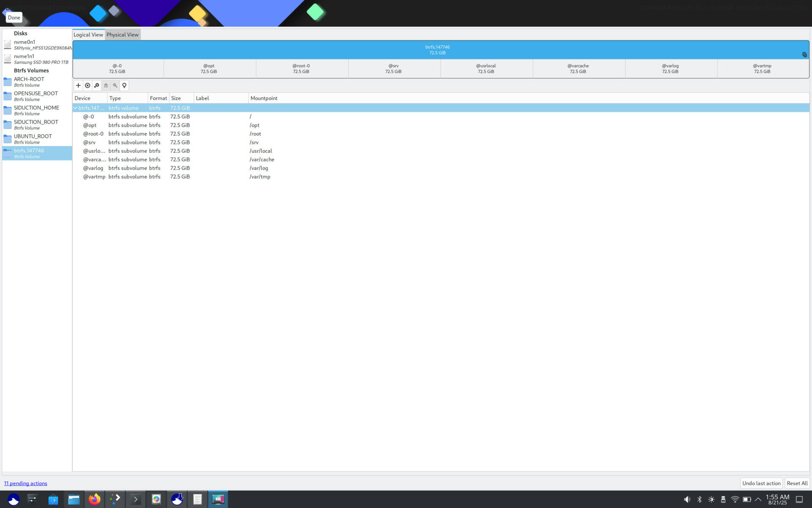Click the battery tray icon
The width and height of the screenshot is (812, 508).
[x=747, y=500]
